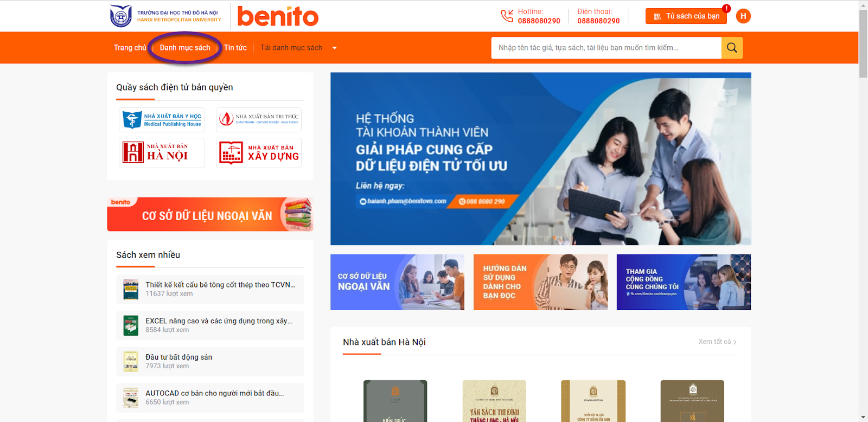Open the Nhà xuất bản Y học publisher logo

tap(162, 120)
